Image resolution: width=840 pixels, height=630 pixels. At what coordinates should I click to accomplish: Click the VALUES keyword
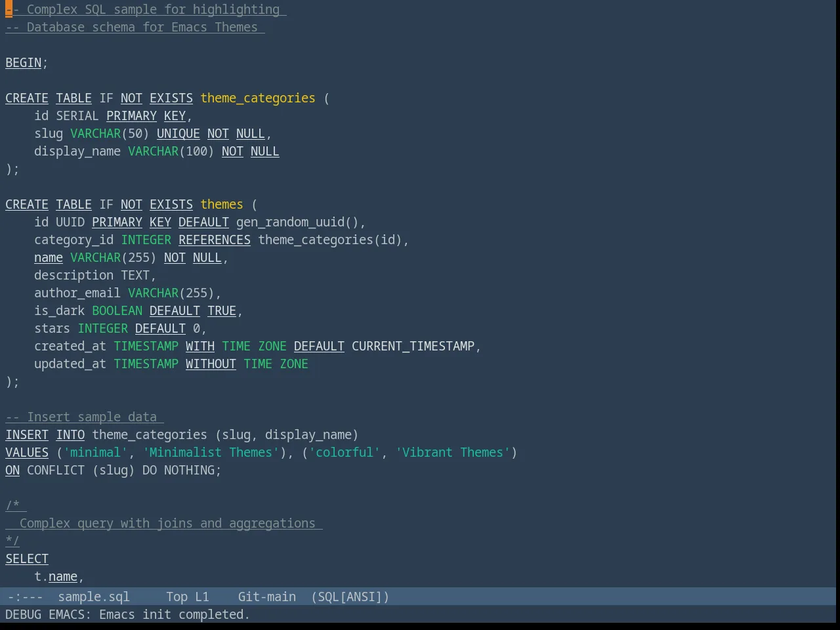[27, 453]
